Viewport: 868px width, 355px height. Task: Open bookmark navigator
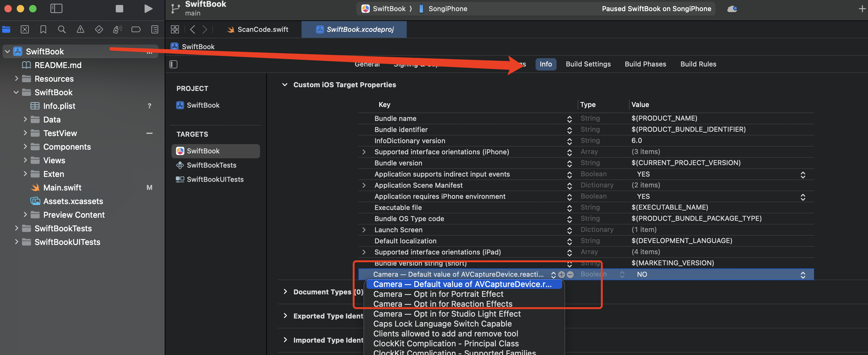click(x=43, y=29)
